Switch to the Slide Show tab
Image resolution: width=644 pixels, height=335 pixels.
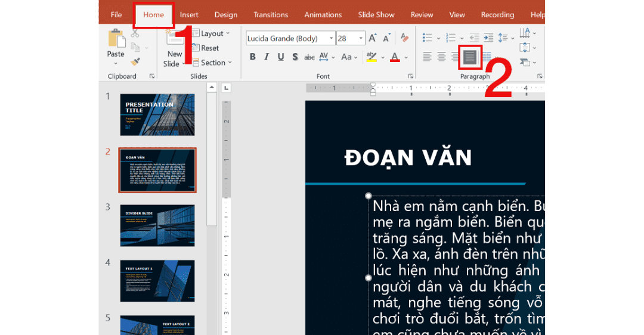[376, 15]
